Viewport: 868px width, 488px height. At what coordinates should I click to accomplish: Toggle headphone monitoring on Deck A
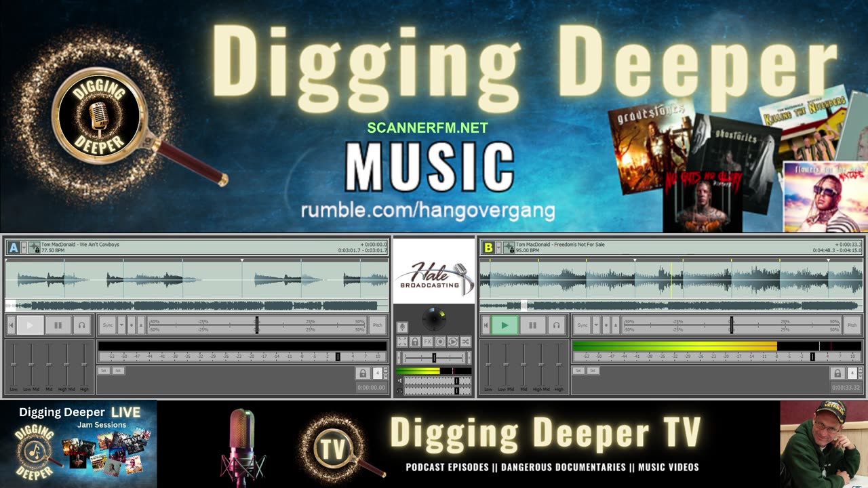[x=81, y=325]
